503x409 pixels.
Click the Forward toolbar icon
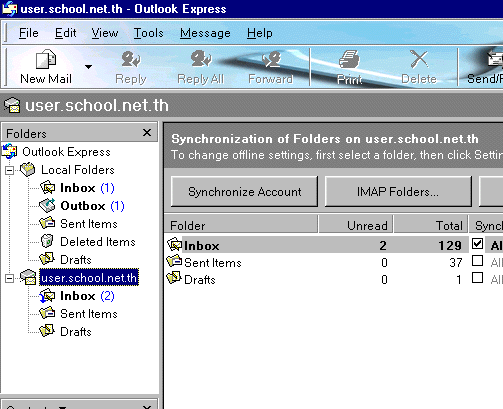tap(271, 59)
